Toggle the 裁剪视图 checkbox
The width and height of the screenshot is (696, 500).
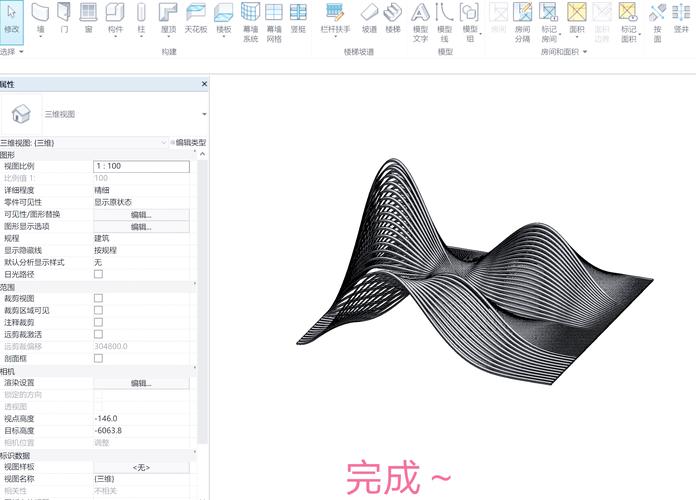click(98, 298)
